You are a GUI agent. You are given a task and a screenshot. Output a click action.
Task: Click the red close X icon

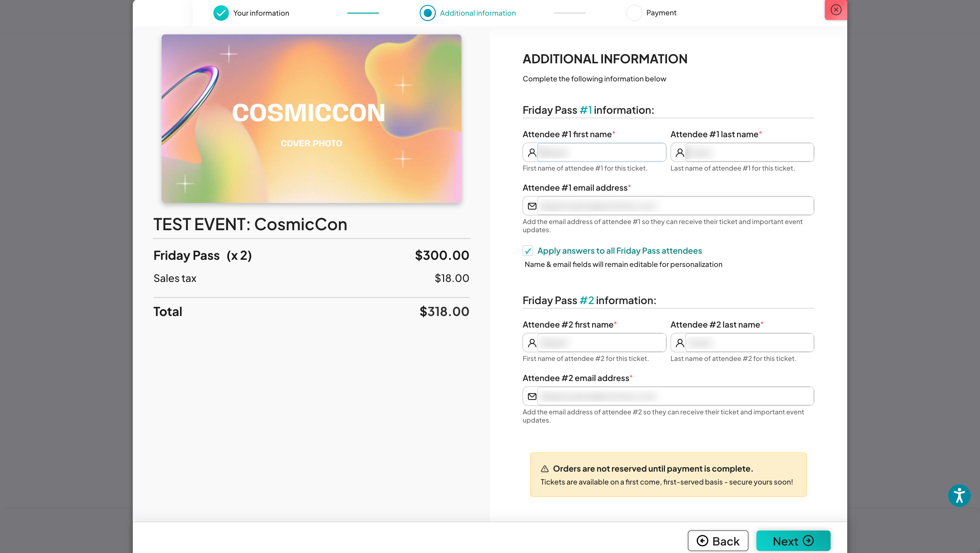[835, 10]
